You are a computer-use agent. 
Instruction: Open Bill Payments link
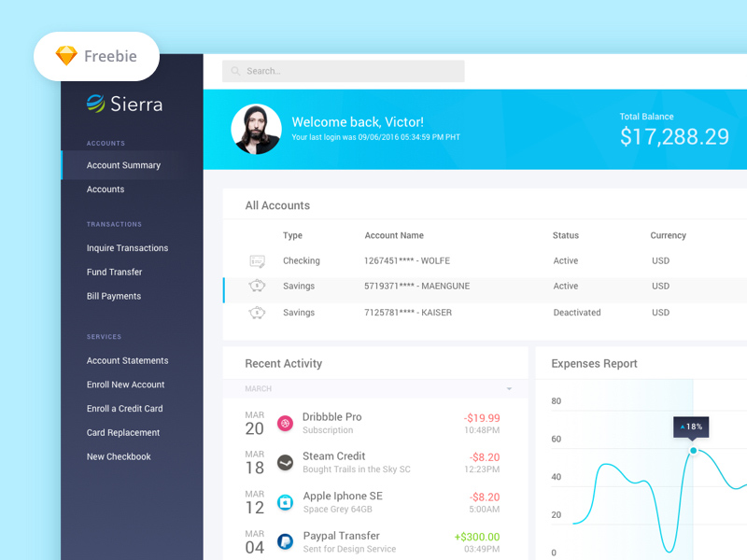114,297
